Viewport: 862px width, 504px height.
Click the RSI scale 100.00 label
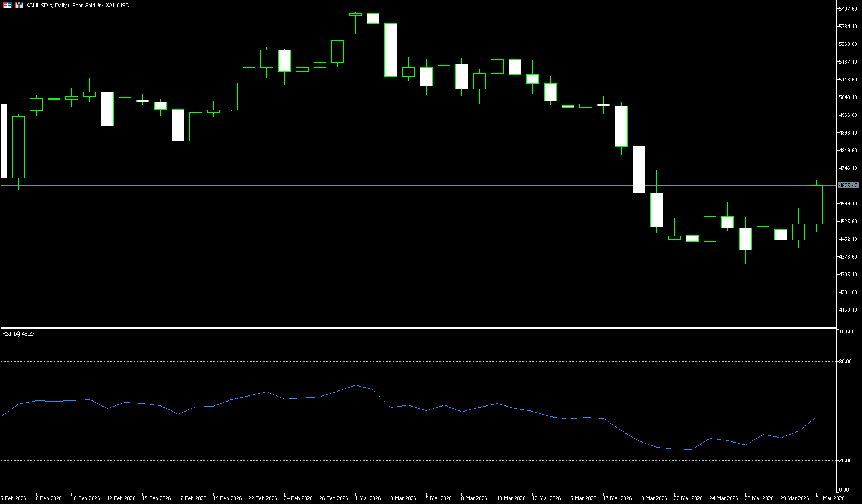coord(847,332)
